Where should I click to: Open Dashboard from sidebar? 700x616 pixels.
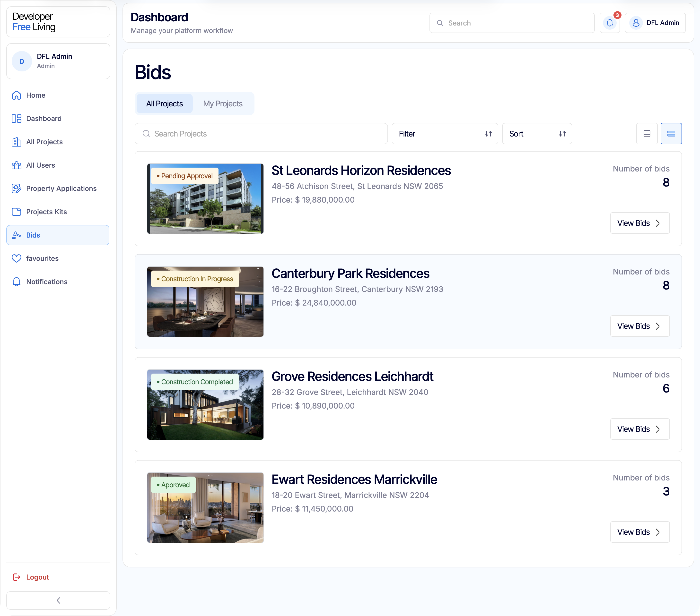pyautogui.click(x=58, y=118)
